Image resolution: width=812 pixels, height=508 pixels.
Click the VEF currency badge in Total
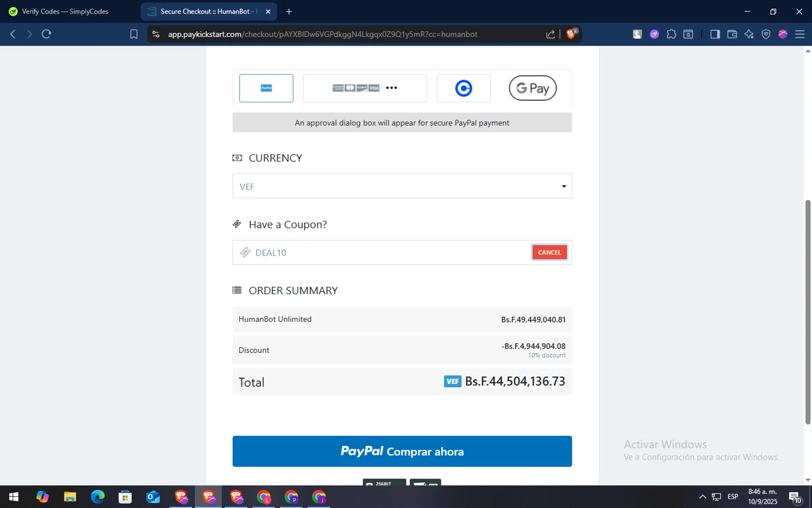[453, 381]
